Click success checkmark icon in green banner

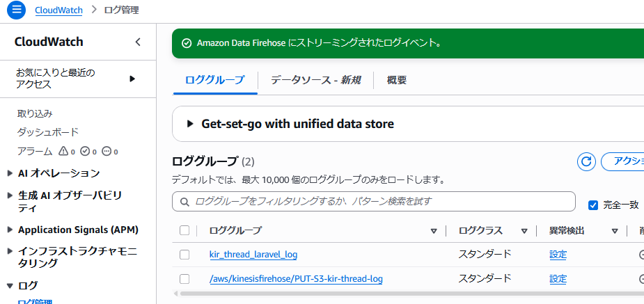[x=187, y=43]
